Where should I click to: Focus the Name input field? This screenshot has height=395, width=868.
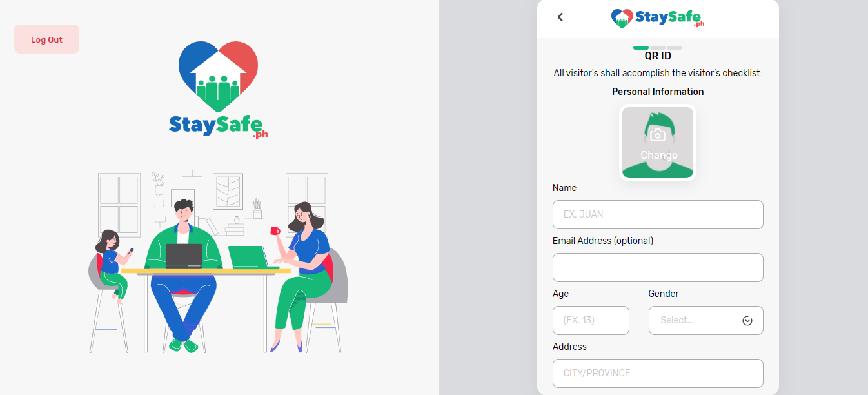click(658, 214)
